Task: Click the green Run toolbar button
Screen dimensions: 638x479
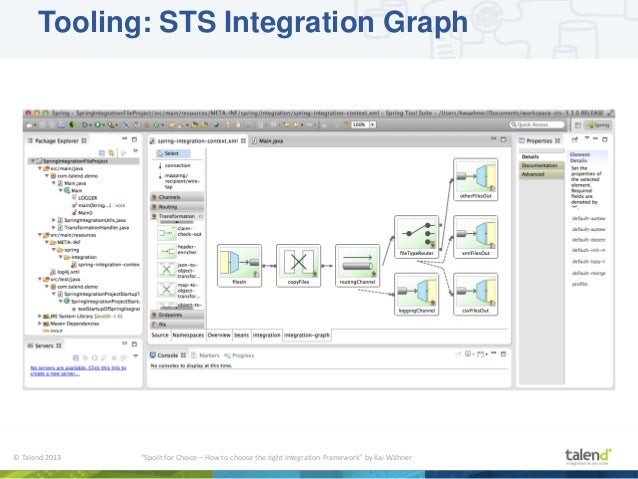Action: point(98,125)
